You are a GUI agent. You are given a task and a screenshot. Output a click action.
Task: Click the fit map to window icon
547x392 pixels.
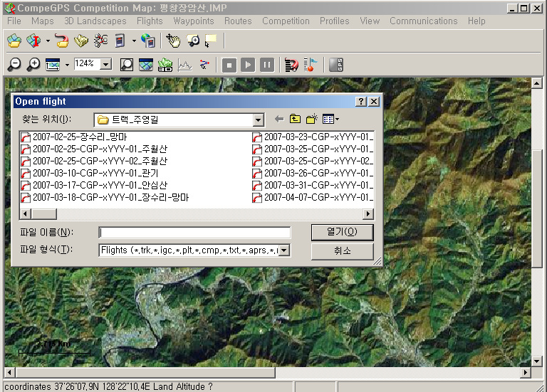click(53, 65)
